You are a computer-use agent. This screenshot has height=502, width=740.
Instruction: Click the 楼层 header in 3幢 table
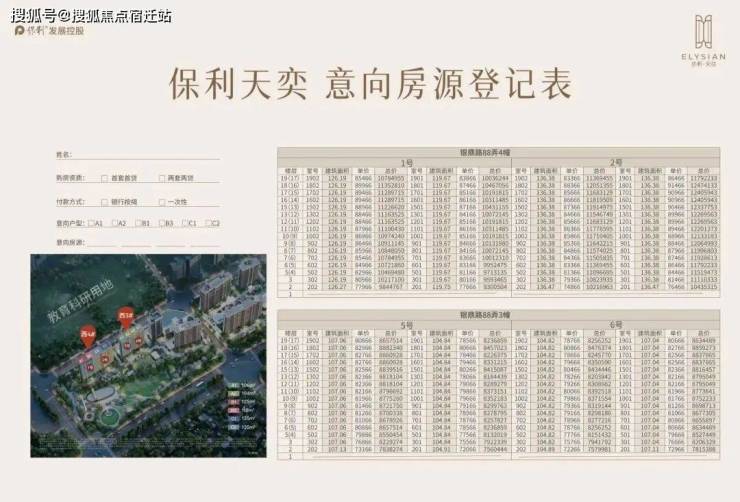(291, 333)
